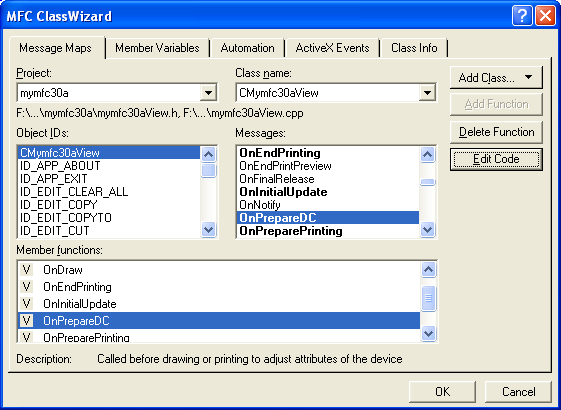Select OnFinalRelease message
The height and width of the screenshot is (410, 561).
pos(328,179)
